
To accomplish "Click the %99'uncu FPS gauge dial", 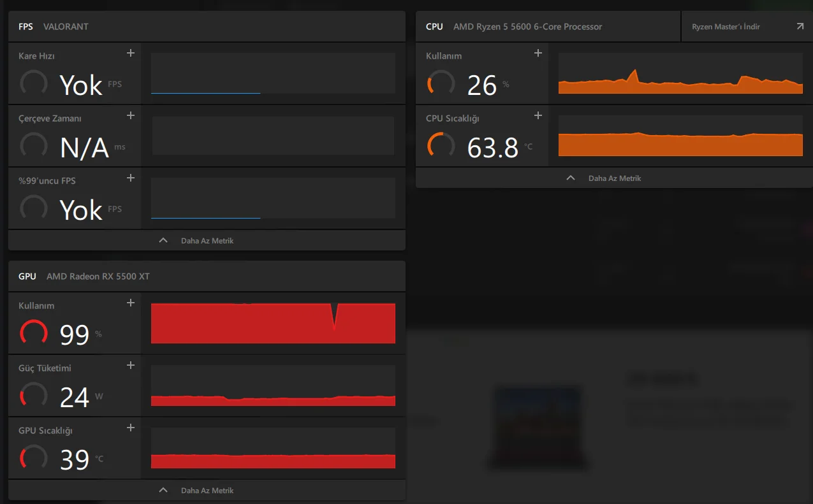I will coord(34,208).
